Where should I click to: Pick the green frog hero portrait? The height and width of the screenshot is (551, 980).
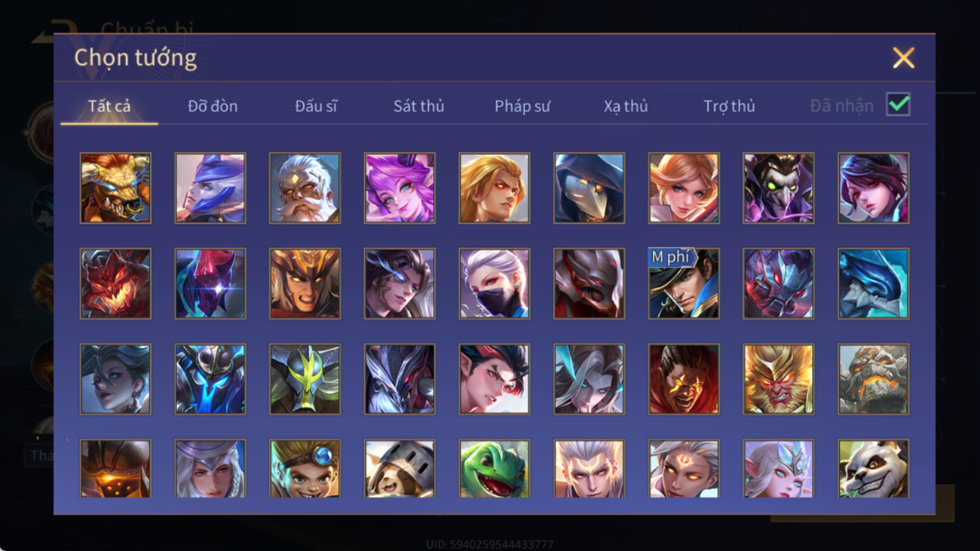[494, 469]
